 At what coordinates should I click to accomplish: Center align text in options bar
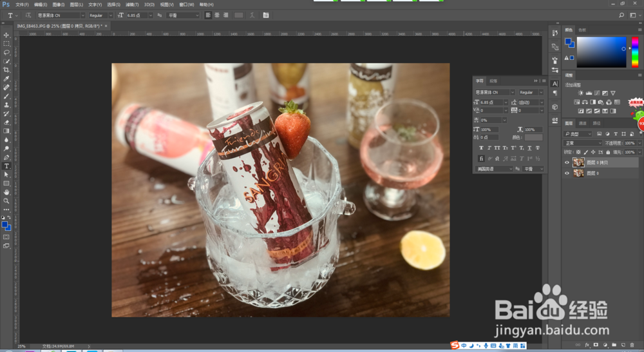pos(217,15)
